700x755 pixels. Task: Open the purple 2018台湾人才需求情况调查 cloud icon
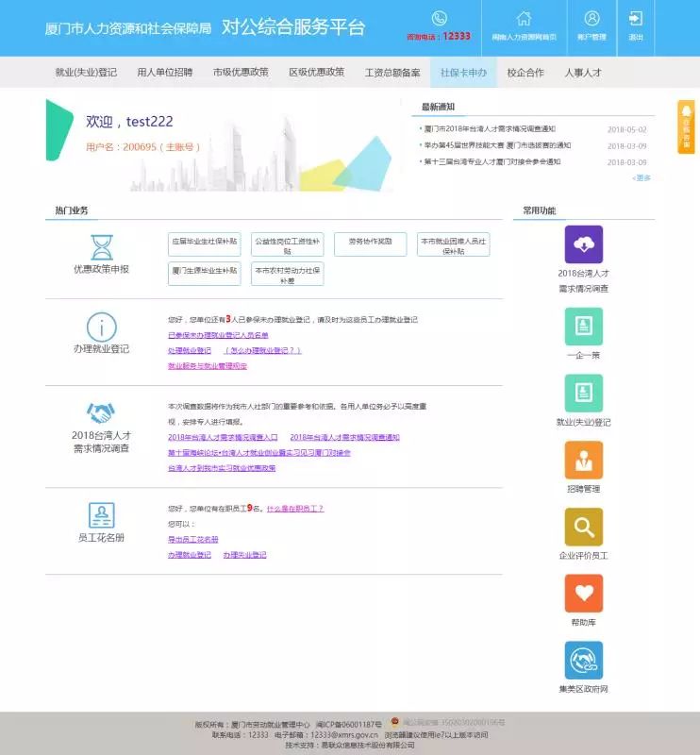[583, 244]
